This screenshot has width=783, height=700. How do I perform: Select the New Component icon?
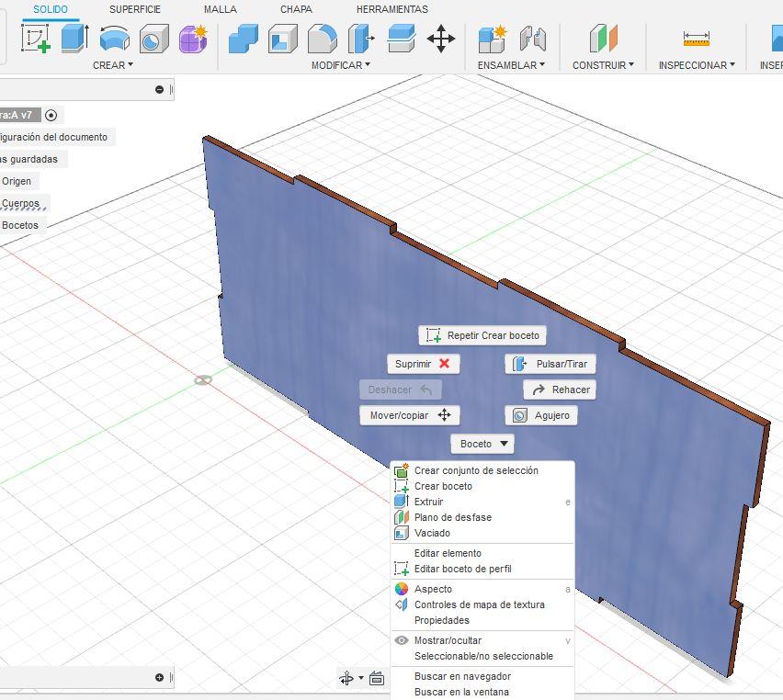[x=493, y=39]
